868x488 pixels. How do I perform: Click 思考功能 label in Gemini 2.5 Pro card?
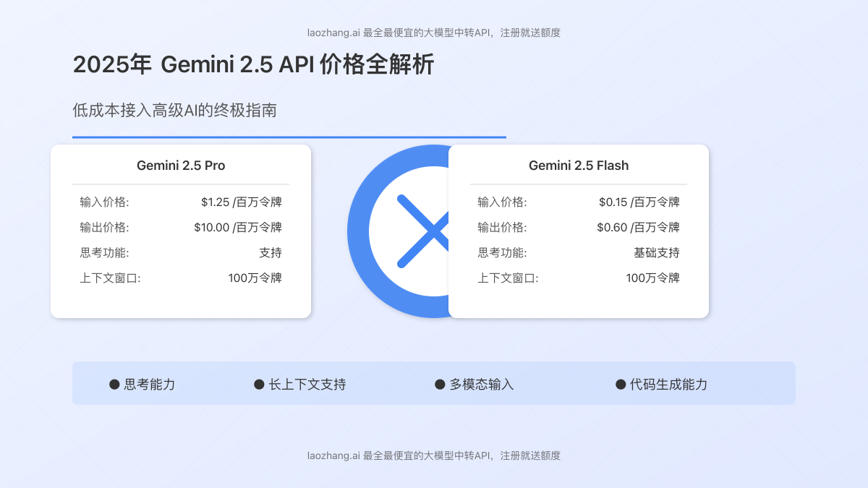(104, 253)
